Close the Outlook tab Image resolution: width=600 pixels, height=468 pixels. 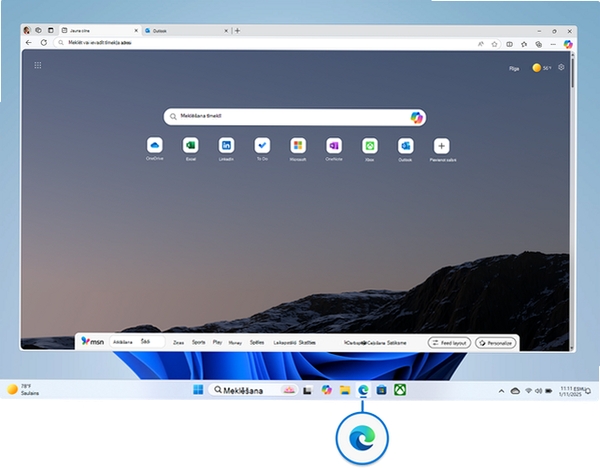pos(226,31)
